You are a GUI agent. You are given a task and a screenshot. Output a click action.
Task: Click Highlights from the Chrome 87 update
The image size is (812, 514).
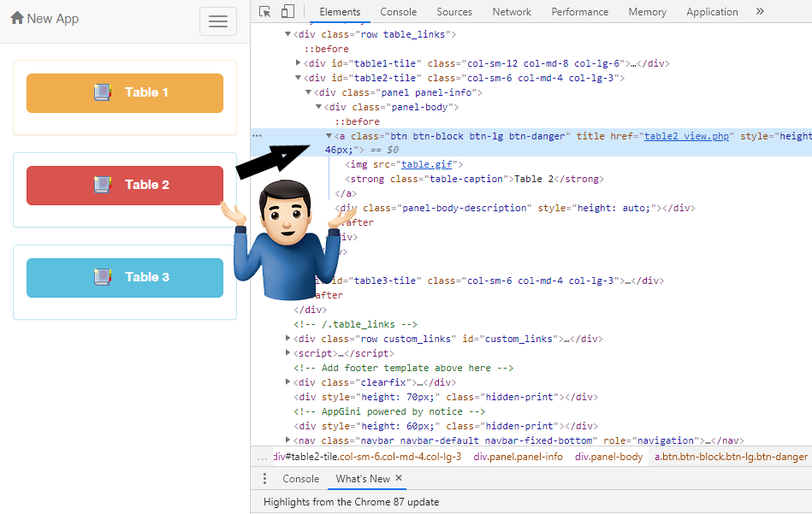351,502
